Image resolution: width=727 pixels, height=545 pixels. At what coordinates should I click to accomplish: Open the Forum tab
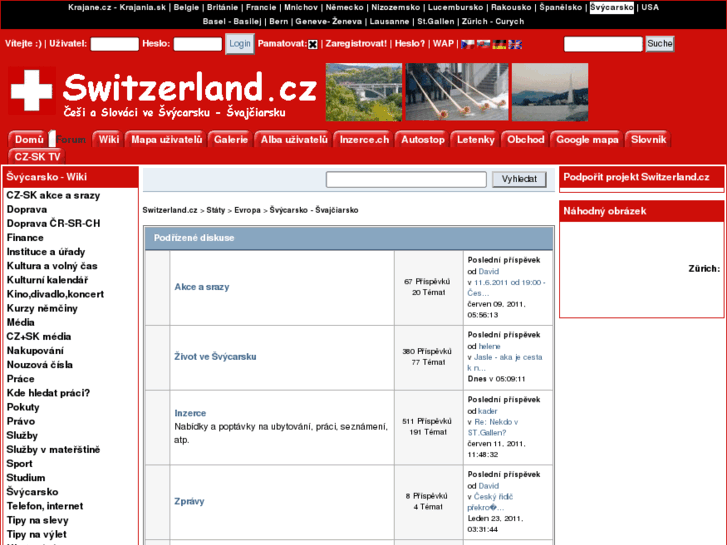71,140
